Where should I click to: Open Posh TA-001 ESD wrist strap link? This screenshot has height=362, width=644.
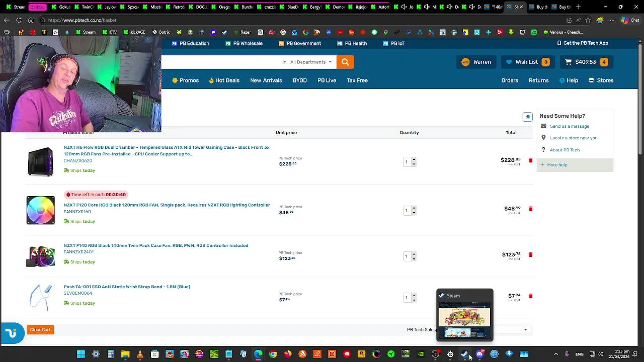coord(127,287)
